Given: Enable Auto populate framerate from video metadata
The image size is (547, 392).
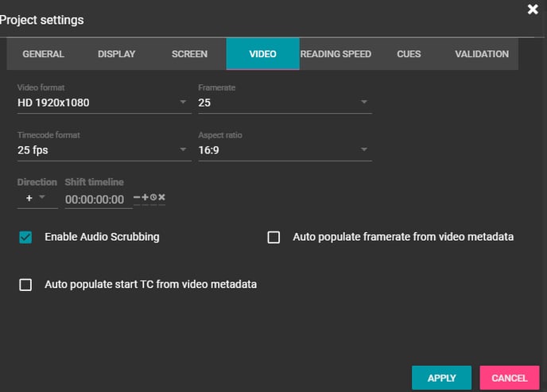Looking at the screenshot, I should (x=273, y=237).
